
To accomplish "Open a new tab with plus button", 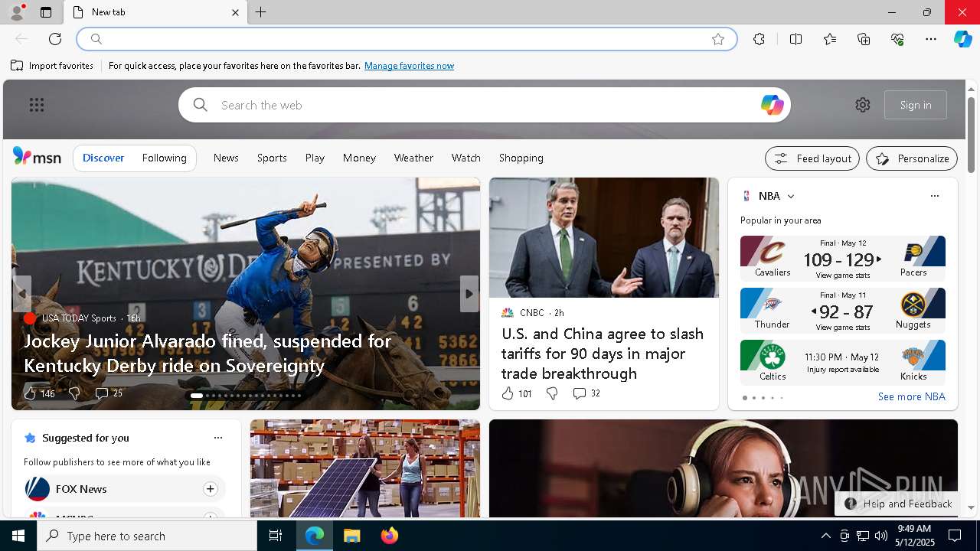I will [x=260, y=12].
